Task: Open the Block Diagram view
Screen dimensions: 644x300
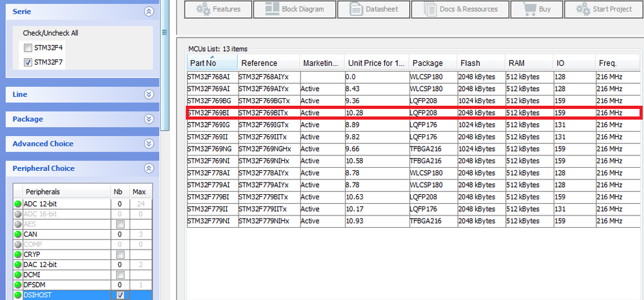Action: coord(295,9)
